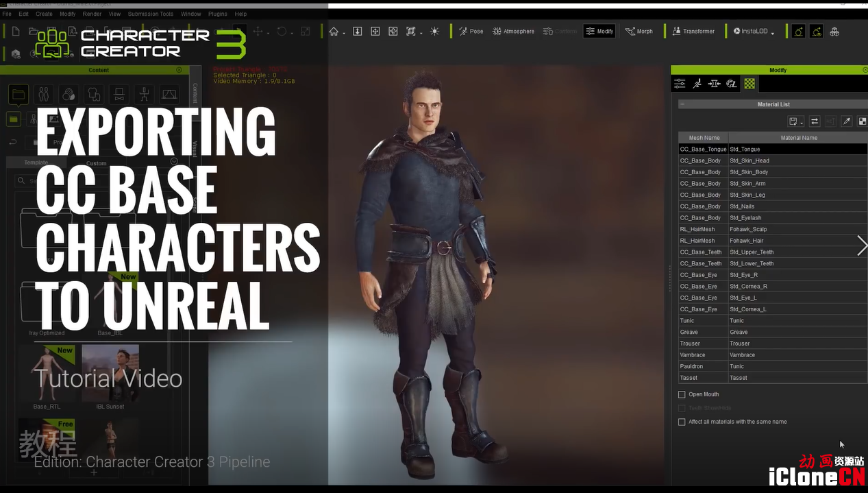Toggle the Open Mouth checkbox

point(682,394)
